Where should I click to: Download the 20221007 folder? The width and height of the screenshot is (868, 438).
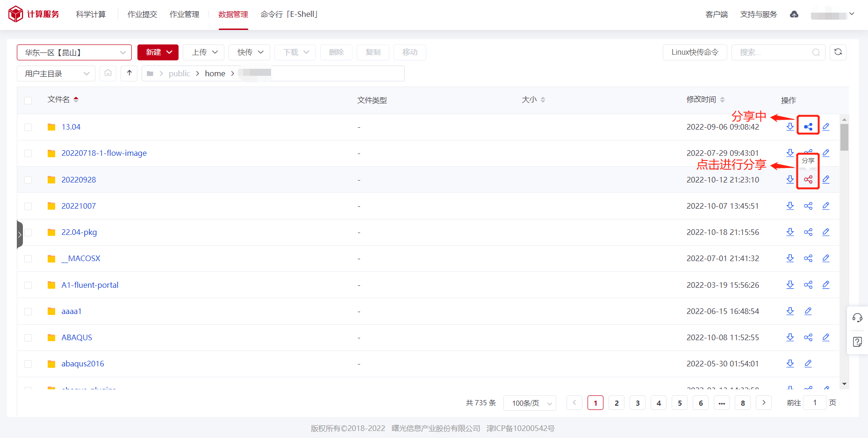[x=790, y=206]
